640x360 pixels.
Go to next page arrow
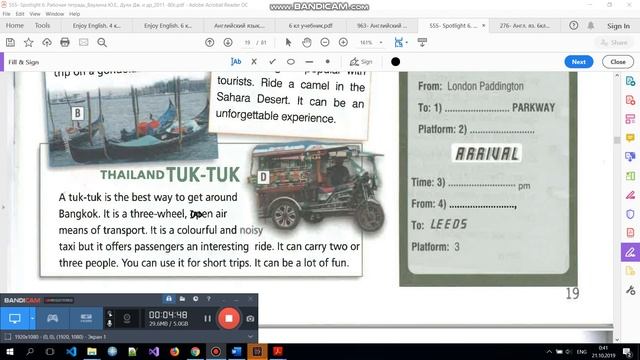228,42
